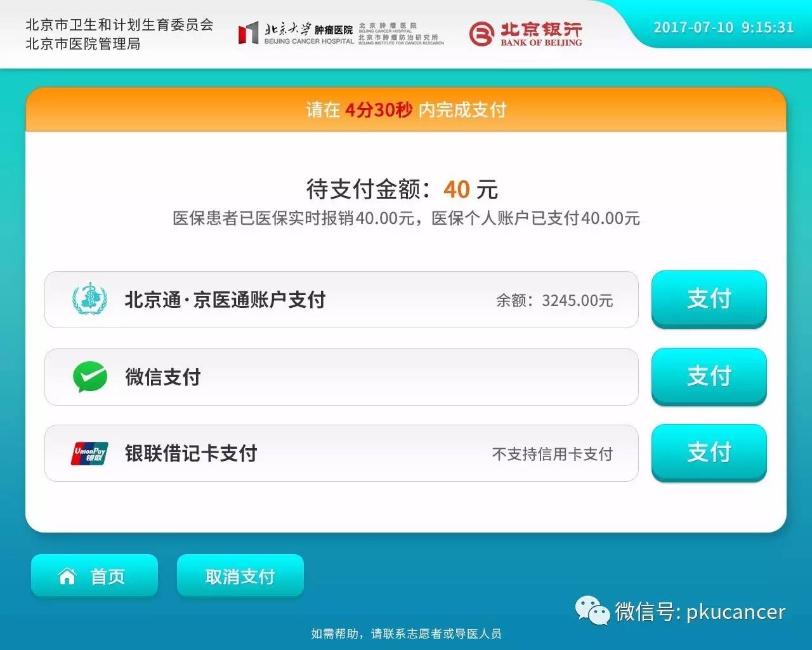Click the home icon on 首页 button
Image resolution: width=812 pixels, height=650 pixels.
(x=67, y=576)
